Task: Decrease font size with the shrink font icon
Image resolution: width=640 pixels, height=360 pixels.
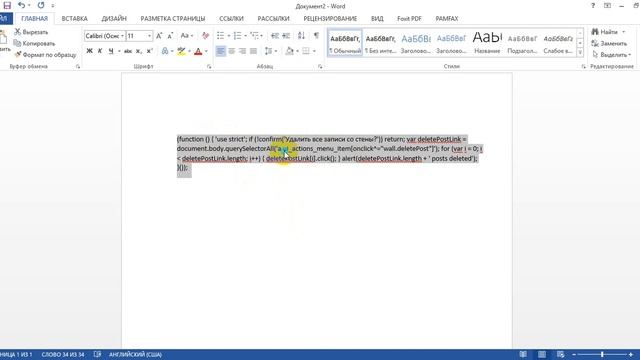Action: (170, 36)
